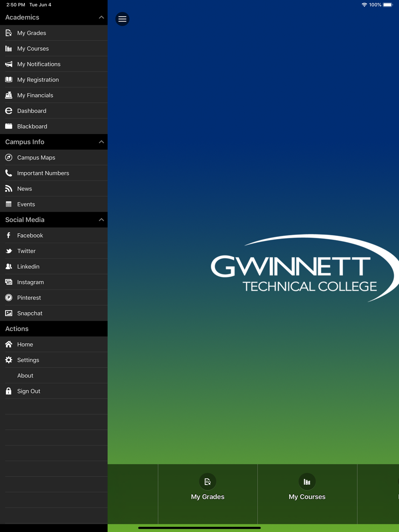Screen dimensions: 399x532
Task: Click the Dashboard icon in sidebar
Action: tap(8, 111)
